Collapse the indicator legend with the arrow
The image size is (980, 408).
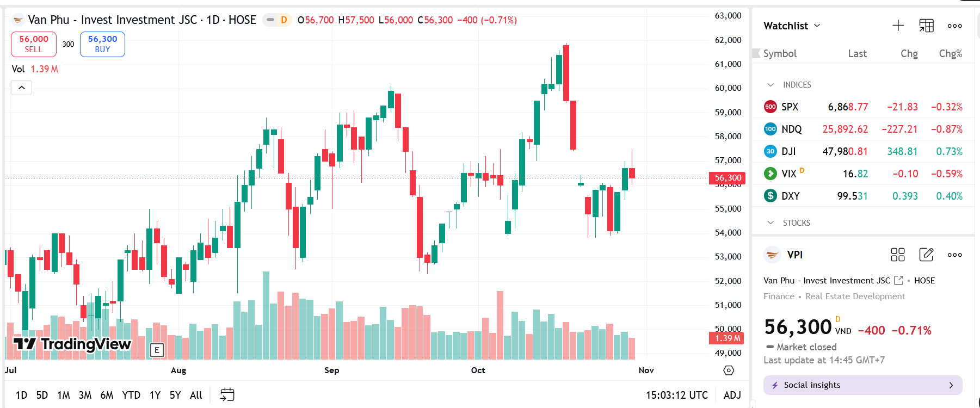click(x=22, y=88)
